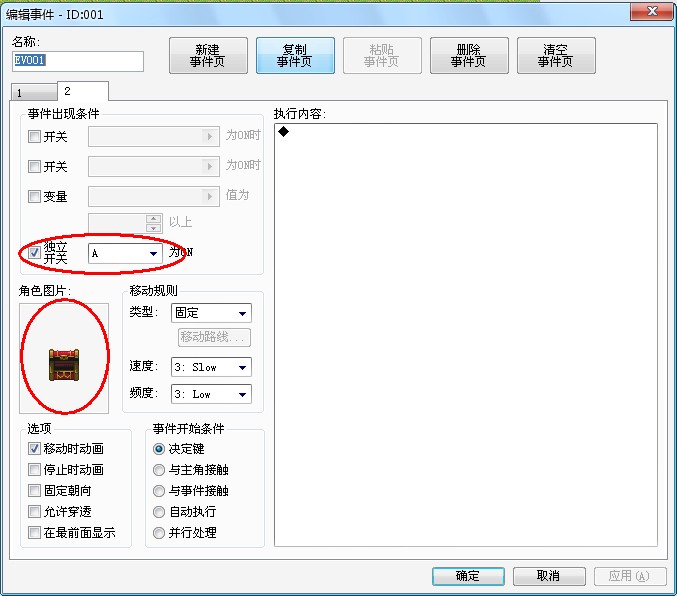Confirm with the 确定 button
Screen dimensions: 677x596
468,576
